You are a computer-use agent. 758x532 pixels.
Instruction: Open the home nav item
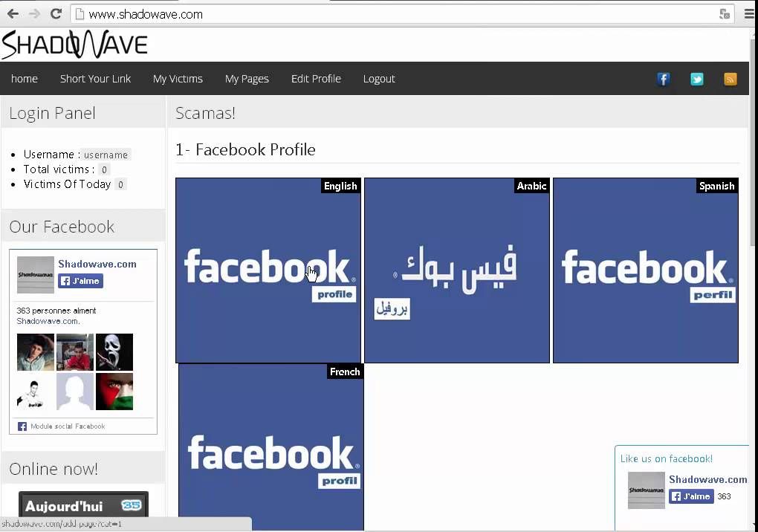[x=25, y=79]
